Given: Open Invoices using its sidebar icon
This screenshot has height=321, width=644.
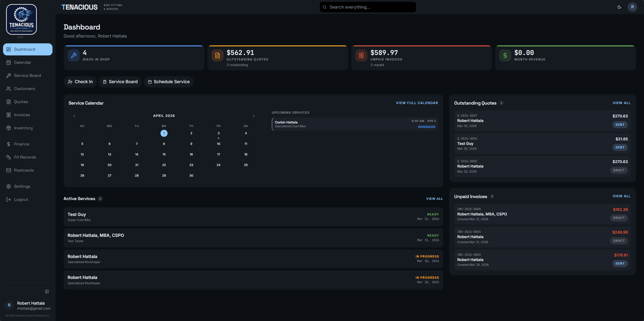Looking at the screenshot, I should (x=8, y=115).
